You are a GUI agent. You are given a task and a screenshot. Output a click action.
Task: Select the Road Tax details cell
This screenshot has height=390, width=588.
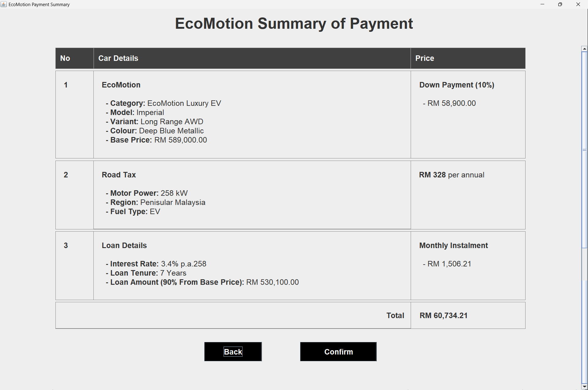coord(251,195)
